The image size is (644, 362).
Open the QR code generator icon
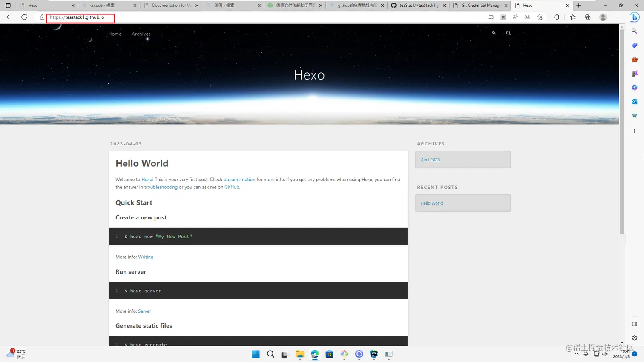(503, 17)
